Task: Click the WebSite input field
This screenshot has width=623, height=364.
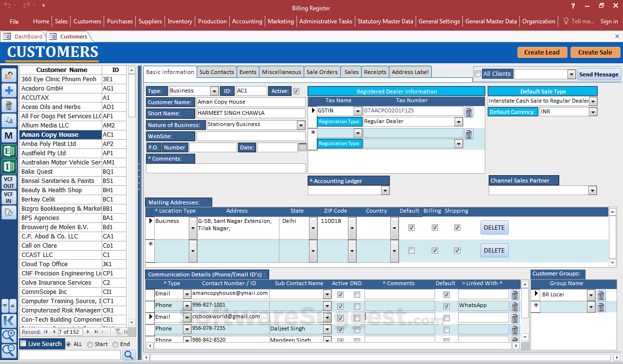Action: 251,136
